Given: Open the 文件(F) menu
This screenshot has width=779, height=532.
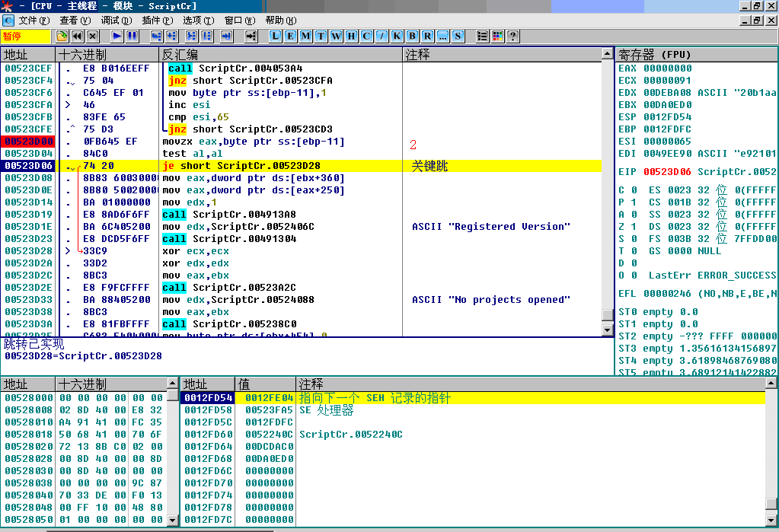Looking at the screenshot, I should click(34, 21).
